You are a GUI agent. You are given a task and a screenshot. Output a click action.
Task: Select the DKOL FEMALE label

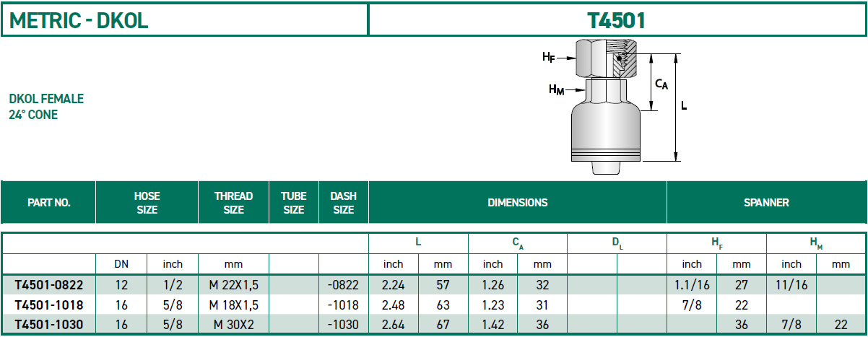(x=46, y=99)
